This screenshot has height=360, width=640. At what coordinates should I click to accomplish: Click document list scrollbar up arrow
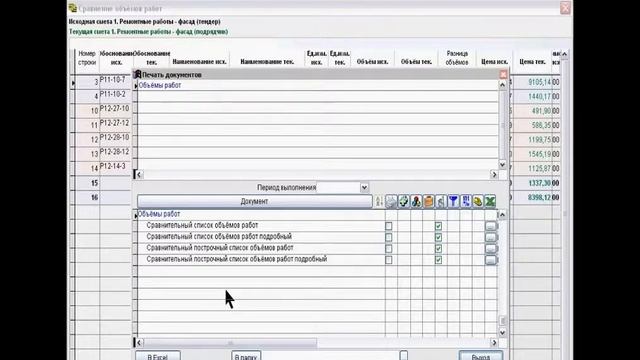click(x=502, y=215)
